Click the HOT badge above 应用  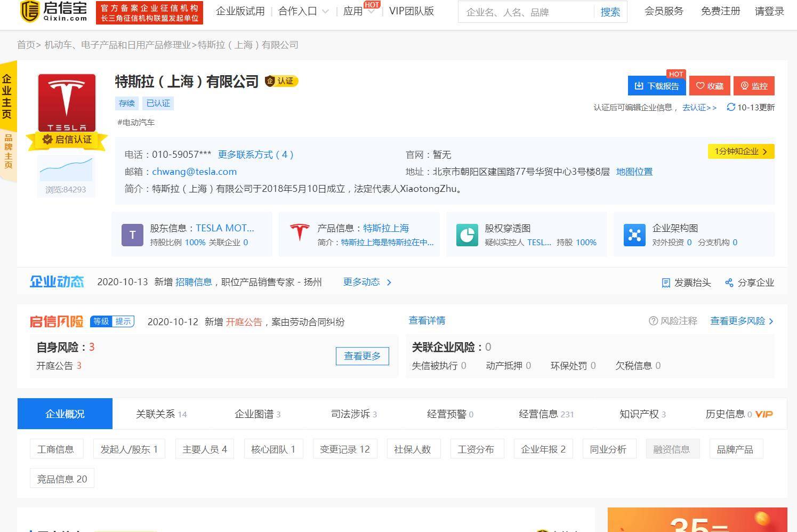(372, 5)
